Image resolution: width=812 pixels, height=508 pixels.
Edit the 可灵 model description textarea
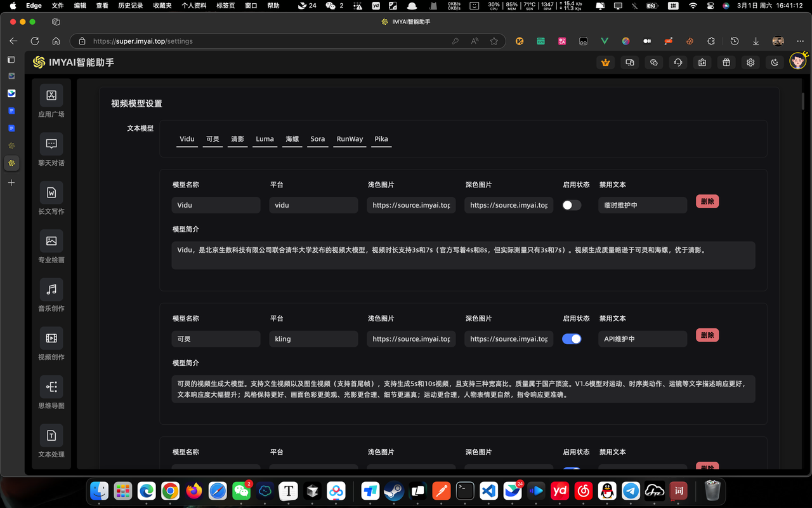pos(464,389)
